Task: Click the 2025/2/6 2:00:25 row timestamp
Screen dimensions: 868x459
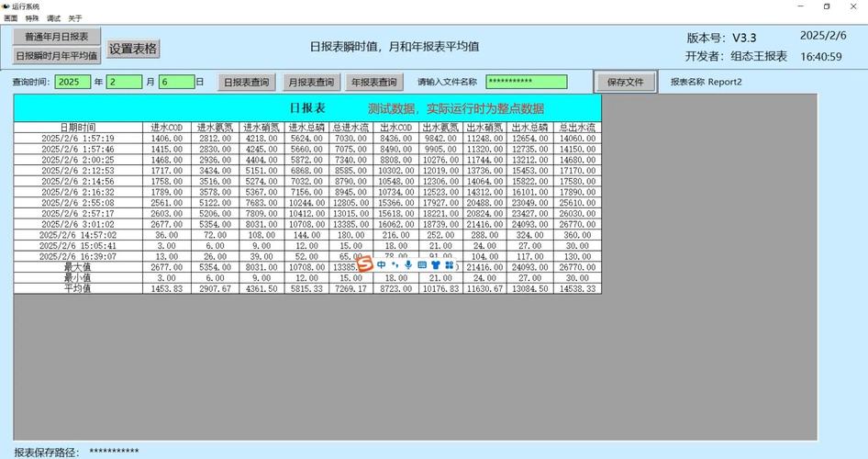Action: click(x=78, y=160)
